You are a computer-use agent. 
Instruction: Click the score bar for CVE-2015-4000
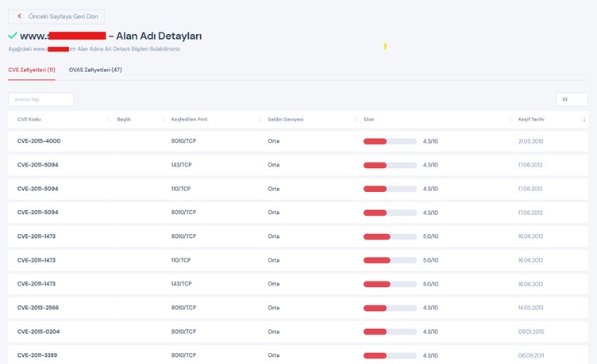point(390,141)
